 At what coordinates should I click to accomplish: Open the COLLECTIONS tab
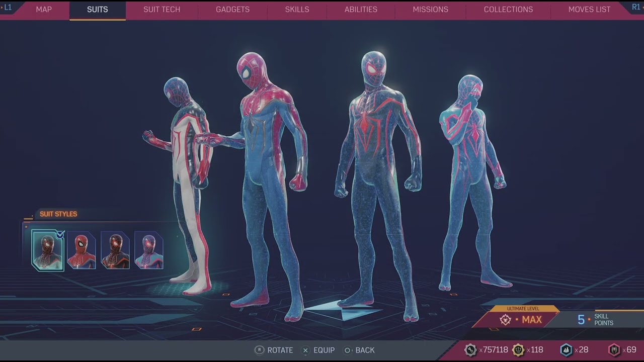[508, 10]
